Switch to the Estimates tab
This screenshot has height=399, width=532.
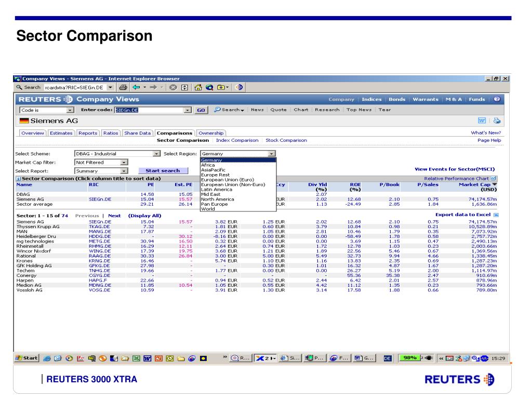(61, 133)
